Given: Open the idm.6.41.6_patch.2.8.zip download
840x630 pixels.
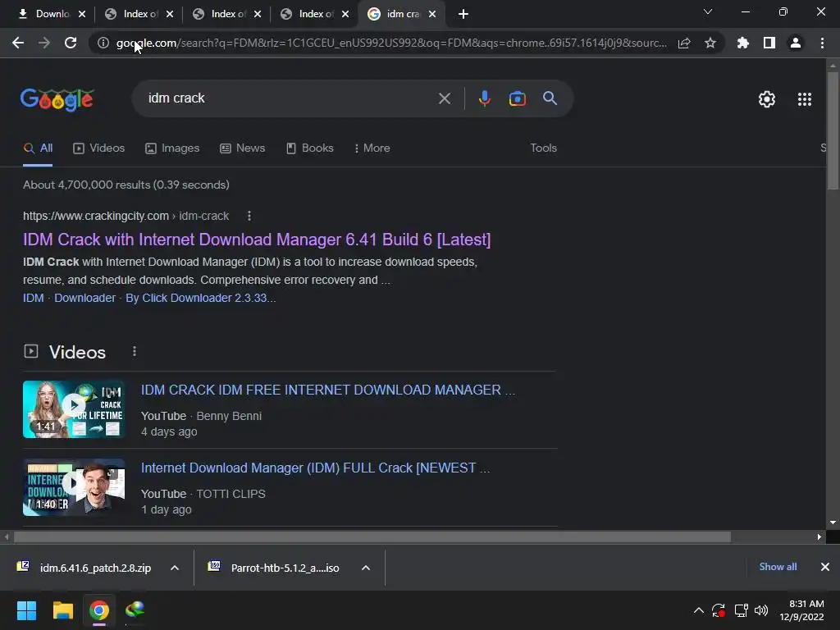Looking at the screenshot, I should (85, 568).
